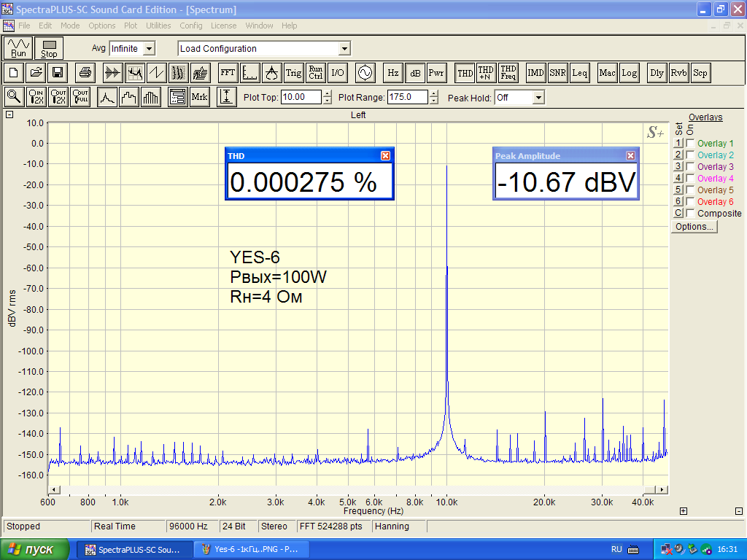
Task: Click the overlay Options... button
Action: pyautogui.click(x=694, y=227)
